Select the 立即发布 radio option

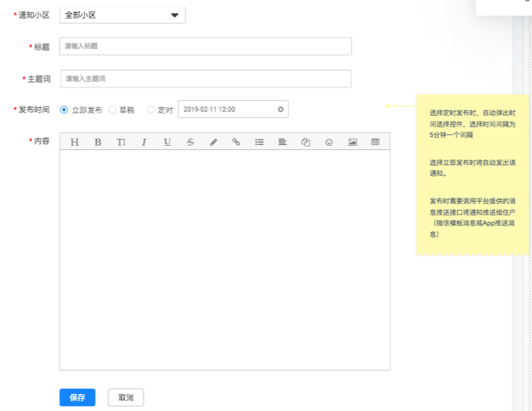(64, 110)
